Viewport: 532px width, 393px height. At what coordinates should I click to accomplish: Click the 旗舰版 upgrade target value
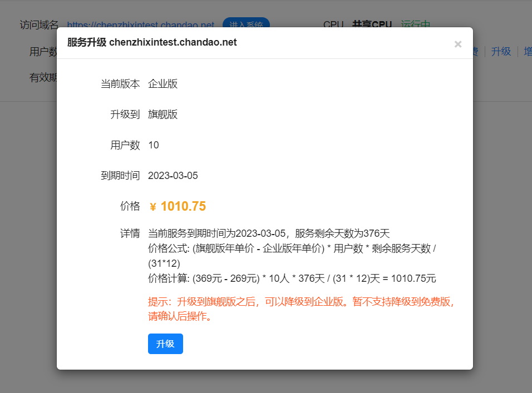[x=162, y=115]
